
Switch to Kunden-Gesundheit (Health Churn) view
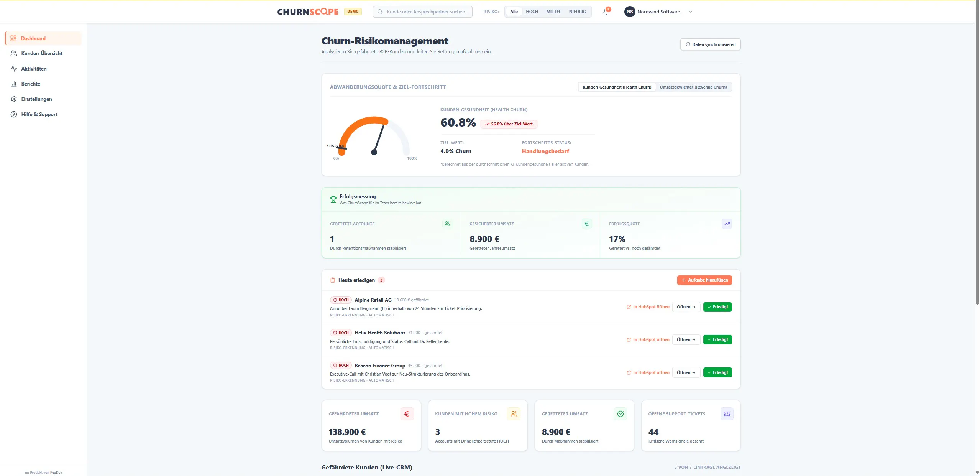pos(617,87)
